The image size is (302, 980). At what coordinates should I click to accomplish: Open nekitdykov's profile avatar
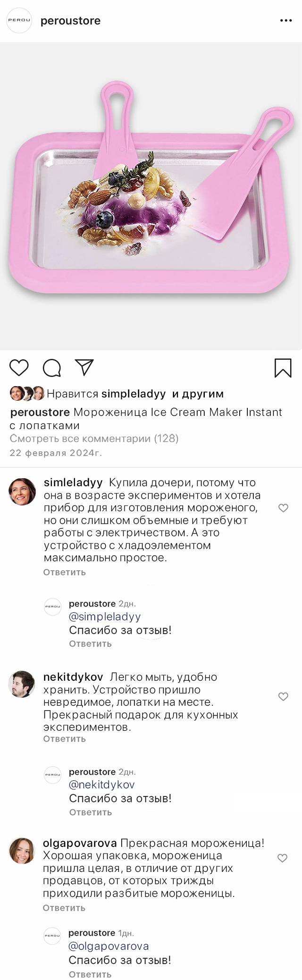coord(22,684)
